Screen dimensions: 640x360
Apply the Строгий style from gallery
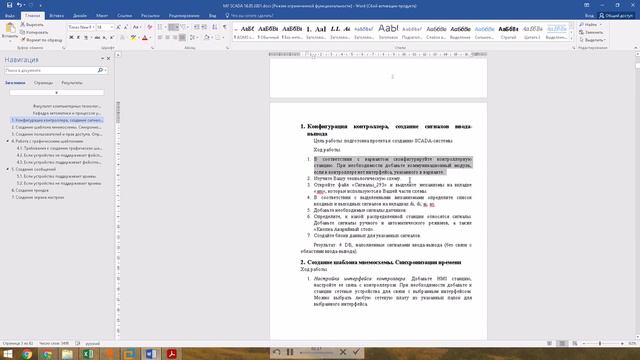click(x=508, y=32)
